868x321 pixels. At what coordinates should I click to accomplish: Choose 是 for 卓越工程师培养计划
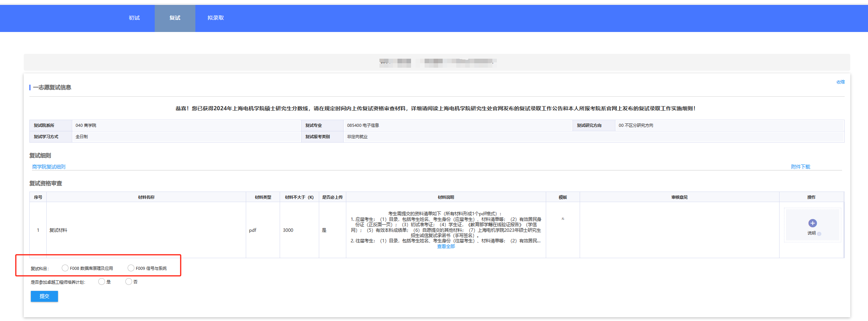102,281
